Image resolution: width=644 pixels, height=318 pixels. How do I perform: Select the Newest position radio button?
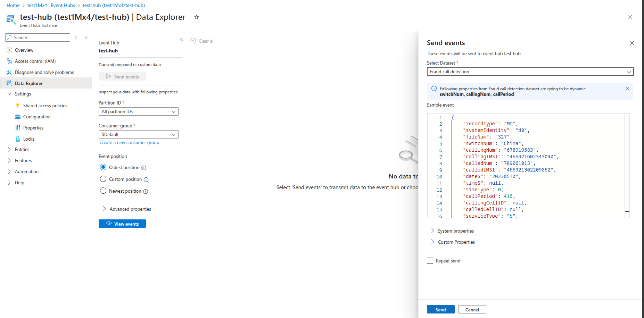pyautogui.click(x=103, y=191)
